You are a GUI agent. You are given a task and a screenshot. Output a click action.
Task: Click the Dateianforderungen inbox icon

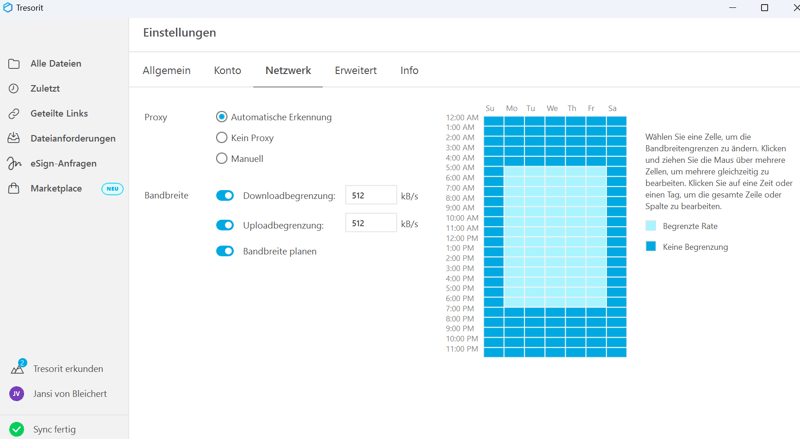point(14,139)
